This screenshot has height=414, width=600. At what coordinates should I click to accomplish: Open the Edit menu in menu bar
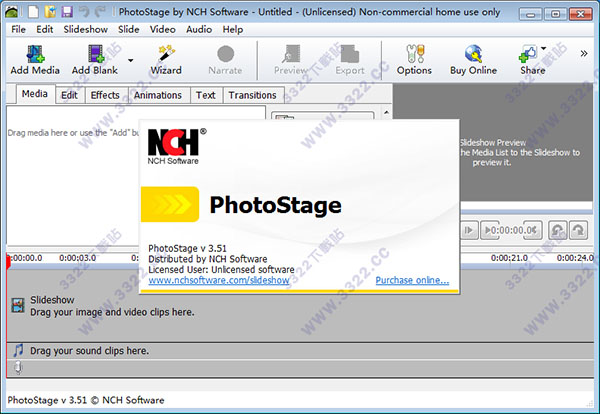coord(44,29)
